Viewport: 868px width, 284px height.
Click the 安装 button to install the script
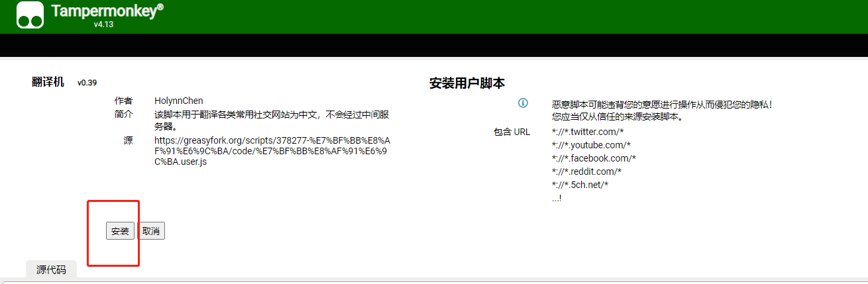click(x=120, y=231)
